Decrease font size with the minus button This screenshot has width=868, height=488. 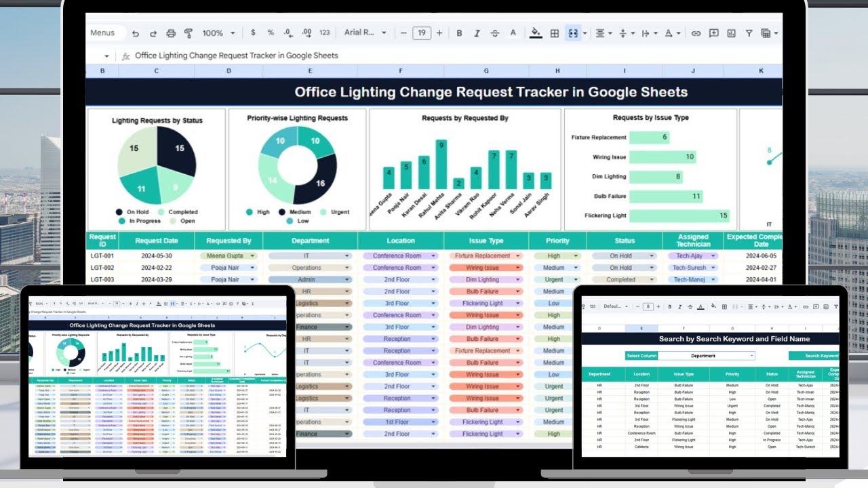403,33
